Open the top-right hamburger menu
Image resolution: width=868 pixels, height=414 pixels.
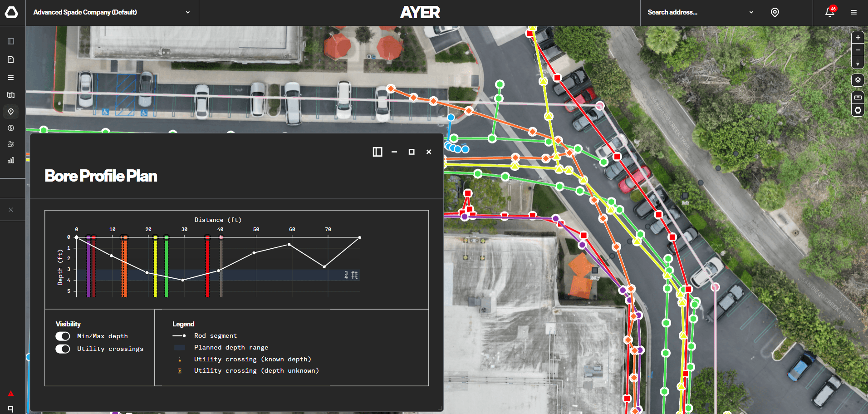[854, 12]
